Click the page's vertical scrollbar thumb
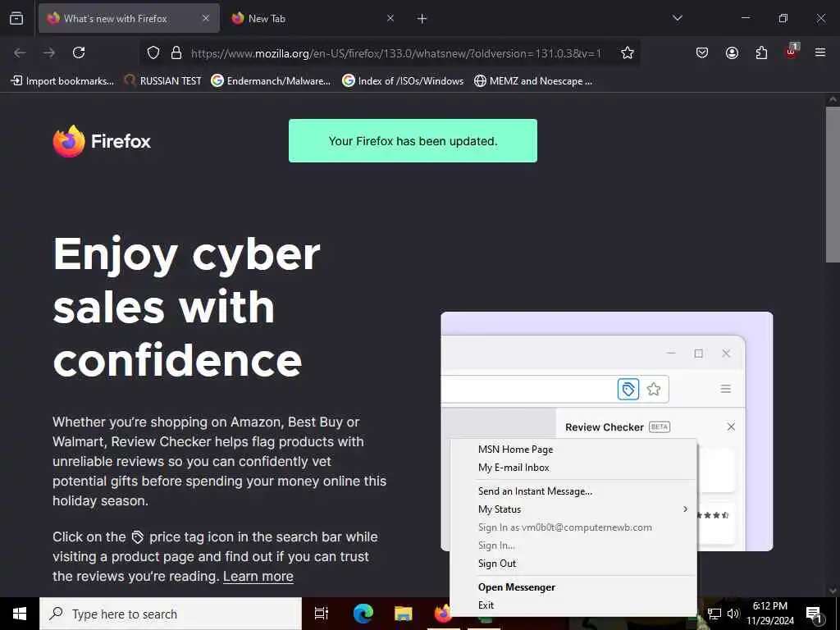Viewport: 840px width, 630px height. [833, 185]
